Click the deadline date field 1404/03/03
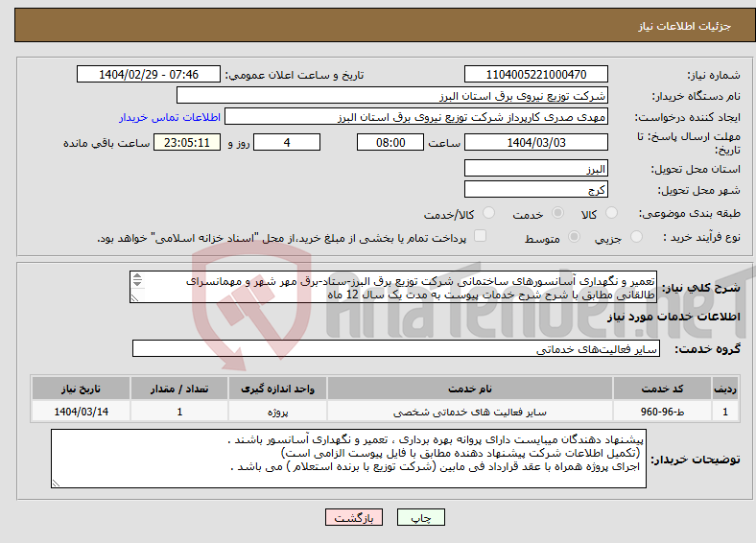The height and width of the screenshot is (543, 756). [535, 142]
